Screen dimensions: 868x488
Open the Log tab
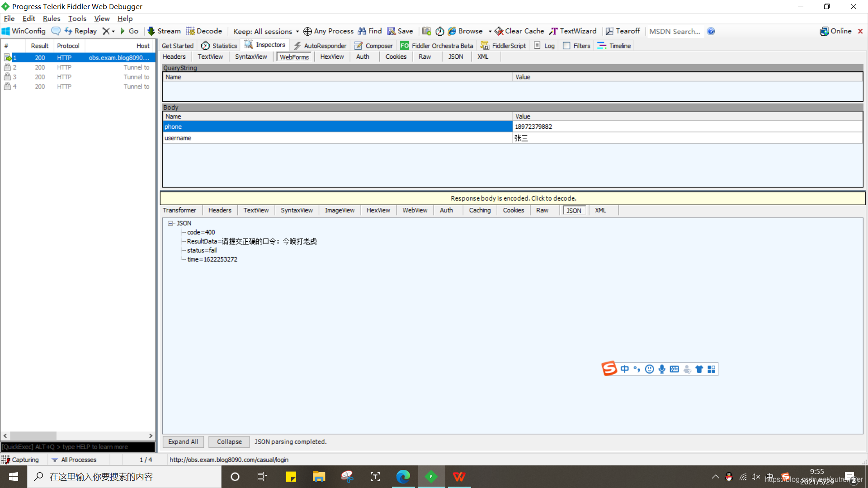click(x=544, y=46)
